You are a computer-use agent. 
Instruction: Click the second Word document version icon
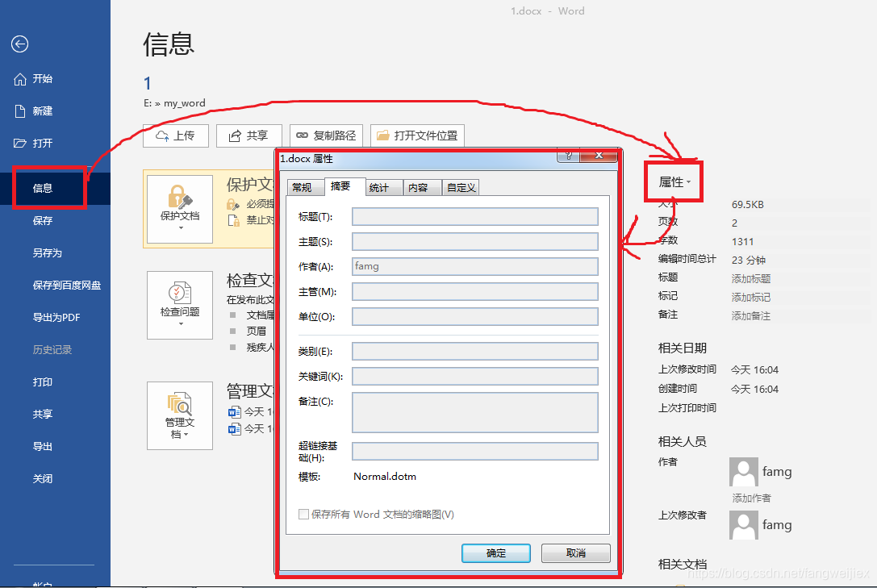[234, 429]
